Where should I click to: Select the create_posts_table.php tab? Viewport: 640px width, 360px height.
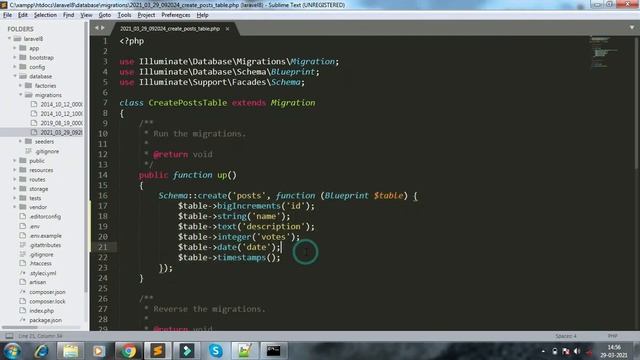tap(170, 29)
